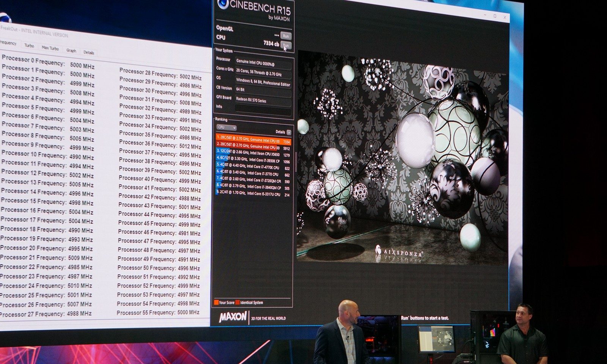
Task: Switch to the Max Turbo tab
Action: pyautogui.click(x=50, y=48)
